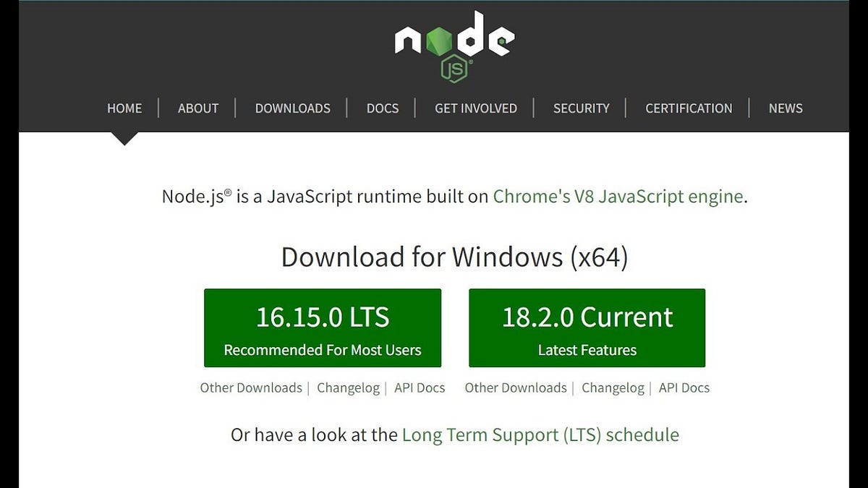Open API Docs for the Current release
The width and height of the screenshot is (868, 488).
(x=684, y=388)
